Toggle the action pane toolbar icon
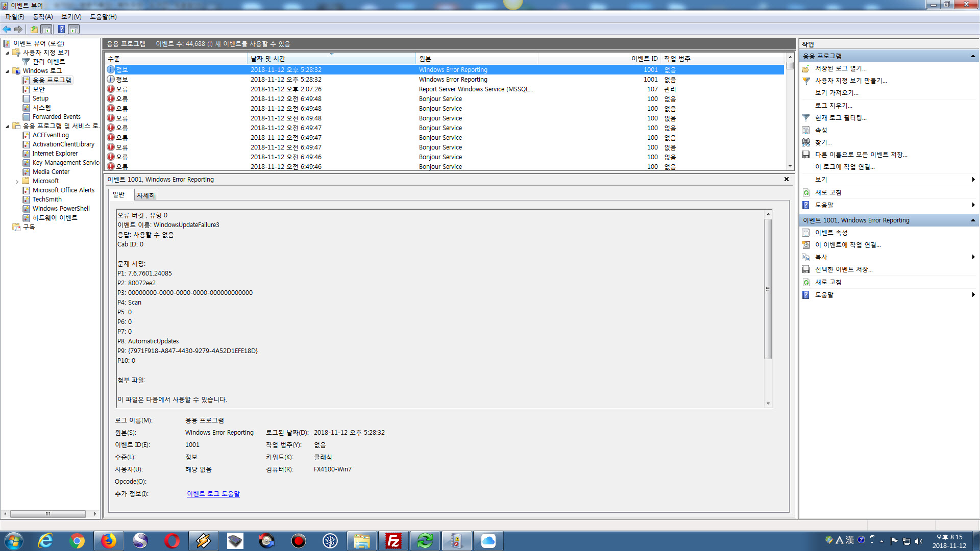The width and height of the screenshot is (980, 551). pyautogui.click(x=74, y=29)
